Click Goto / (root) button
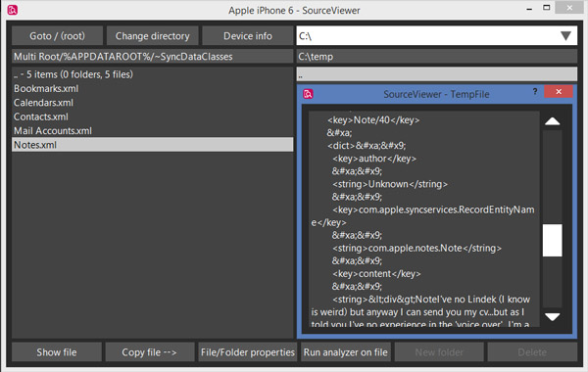 click(57, 36)
